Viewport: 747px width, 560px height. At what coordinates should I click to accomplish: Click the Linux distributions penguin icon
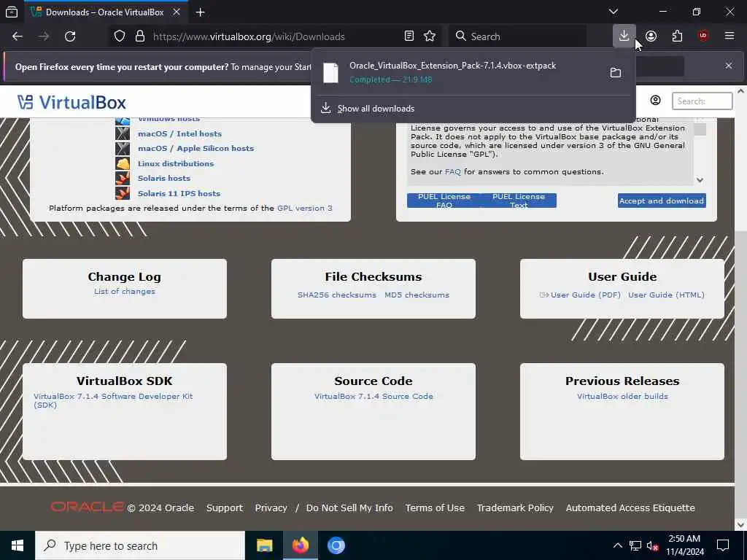tap(123, 164)
